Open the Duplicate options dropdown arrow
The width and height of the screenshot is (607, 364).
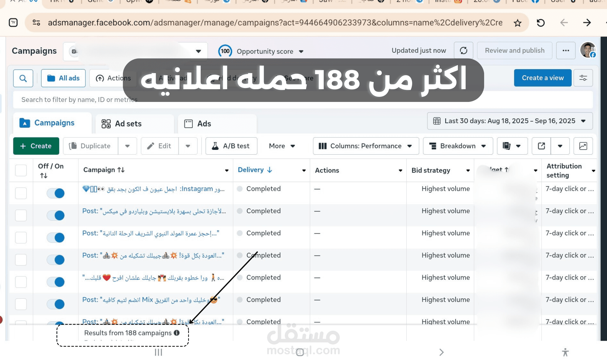[127, 146]
